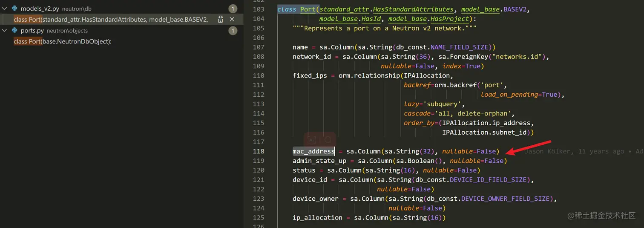Click 'sa.Boolean()' on line 119
The height and width of the screenshot is (228, 644).
(419, 161)
